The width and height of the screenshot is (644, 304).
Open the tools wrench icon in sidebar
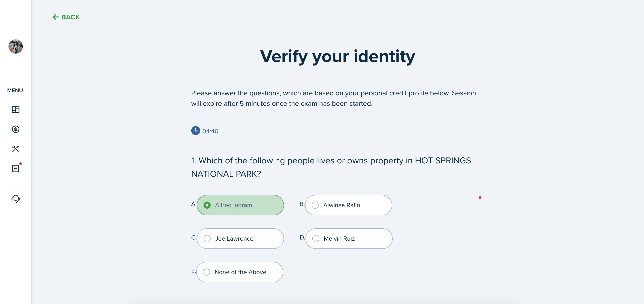coord(15,149)
